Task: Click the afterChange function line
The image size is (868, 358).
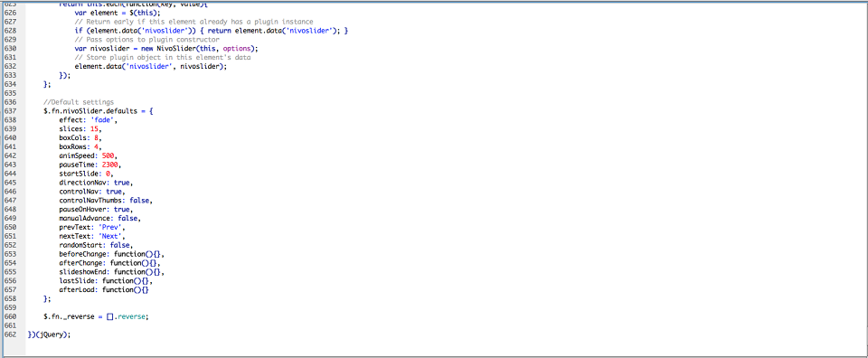Action: (109, 263)
